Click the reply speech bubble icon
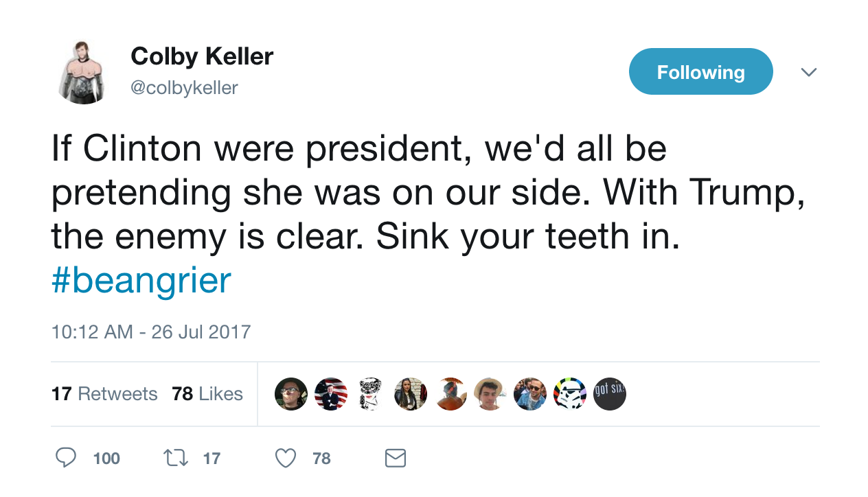Image resolution: width=868 pixels, height=497 pixels. tap(66, 458)
